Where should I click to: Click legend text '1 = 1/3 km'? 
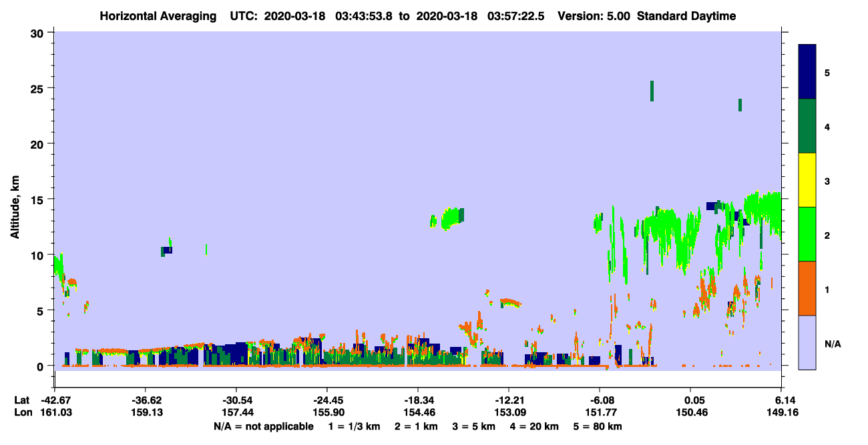pos(354,426)
